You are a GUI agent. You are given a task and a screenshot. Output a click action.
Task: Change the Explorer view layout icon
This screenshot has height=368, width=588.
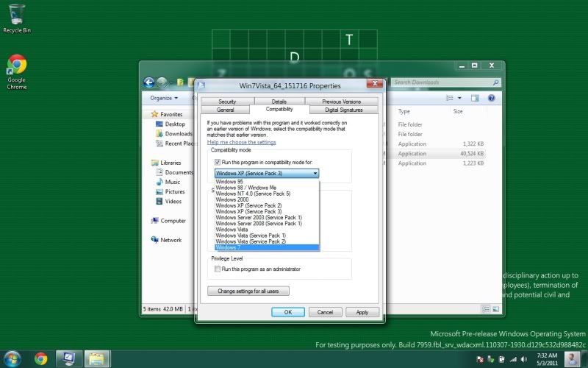(x=450, y=98)
